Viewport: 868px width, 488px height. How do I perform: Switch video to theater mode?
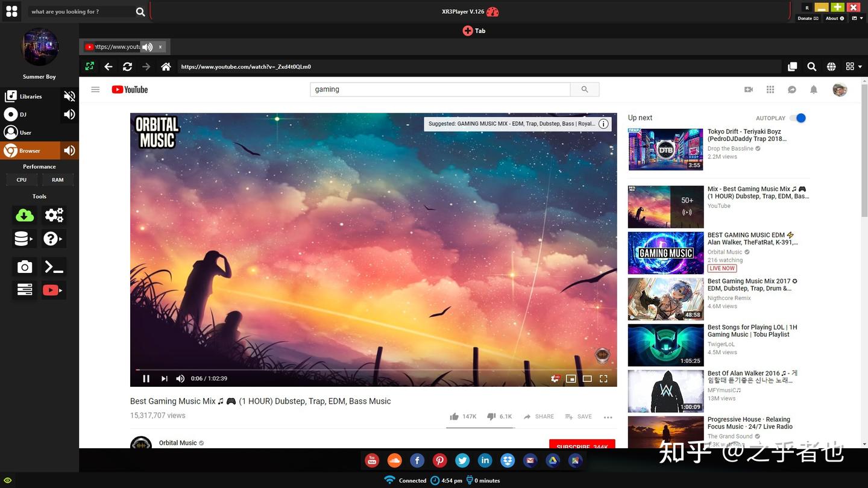tap(587, 378)
